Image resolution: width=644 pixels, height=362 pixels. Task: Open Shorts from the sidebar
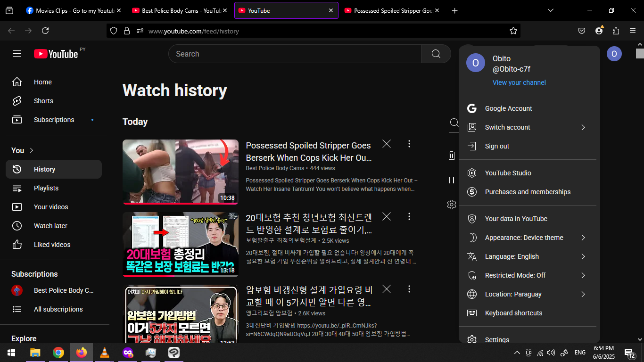(54, 101)
